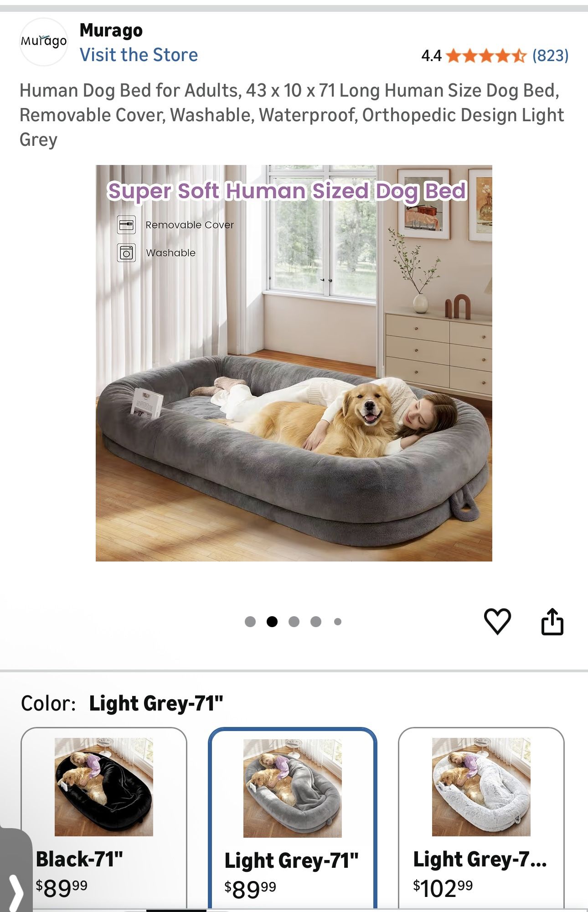Select the $102.99 Light Grey option
Image resolution: width=588 pixels, height=912 pixels.
point(481,819)
